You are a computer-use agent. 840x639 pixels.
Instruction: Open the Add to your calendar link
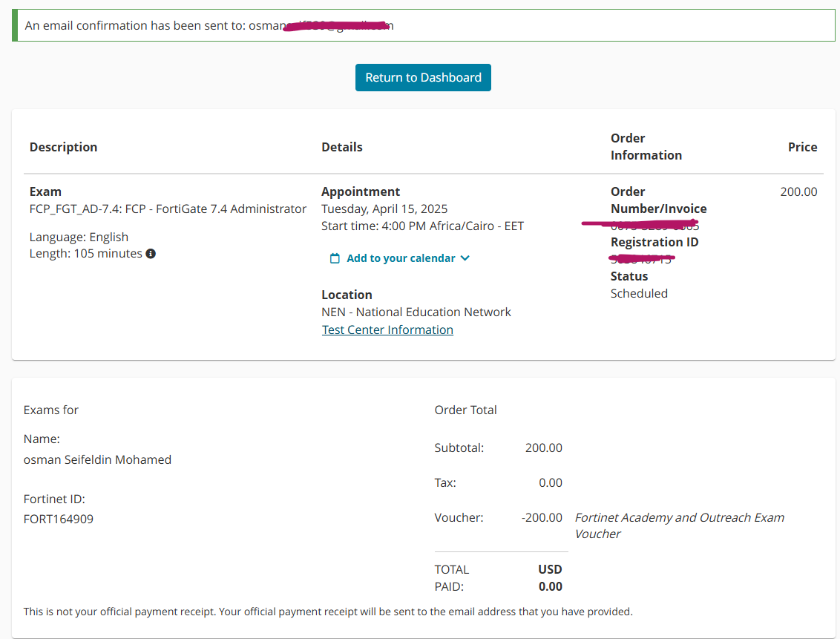pos(401,258)
